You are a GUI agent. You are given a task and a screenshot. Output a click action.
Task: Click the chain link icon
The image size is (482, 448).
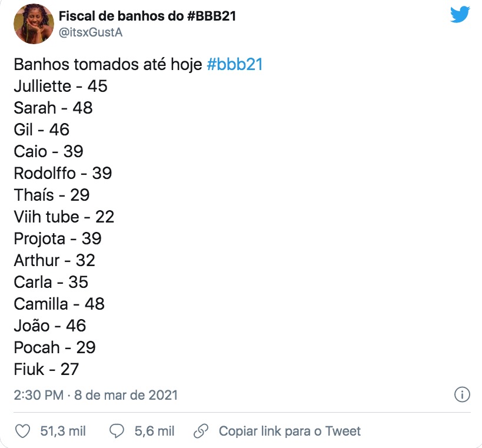coord(201,432)
